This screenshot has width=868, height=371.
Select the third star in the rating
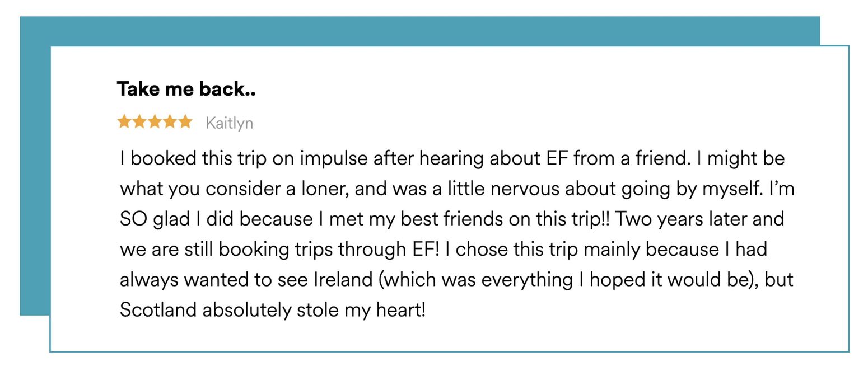click(155, 121)
